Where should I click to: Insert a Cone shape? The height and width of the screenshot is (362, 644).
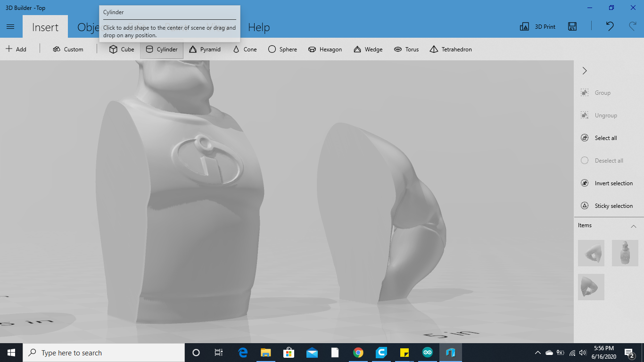pos(245,49)
